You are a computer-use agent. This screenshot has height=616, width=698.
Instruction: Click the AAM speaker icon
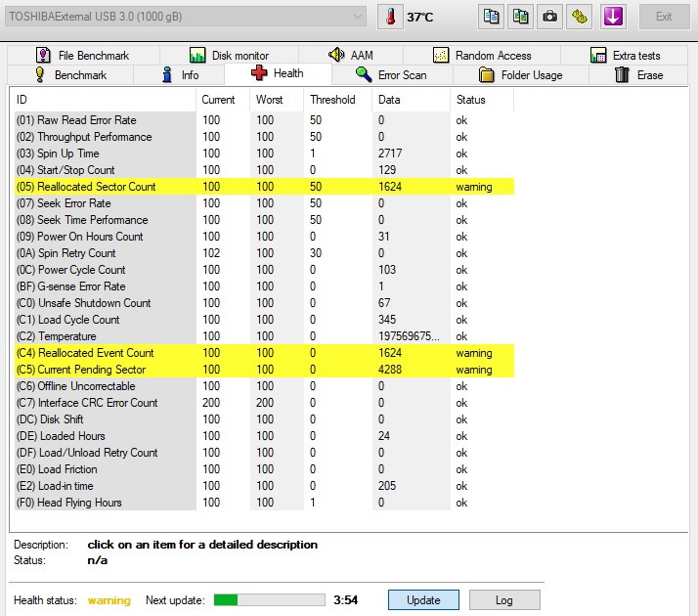(x=336, y=55)
